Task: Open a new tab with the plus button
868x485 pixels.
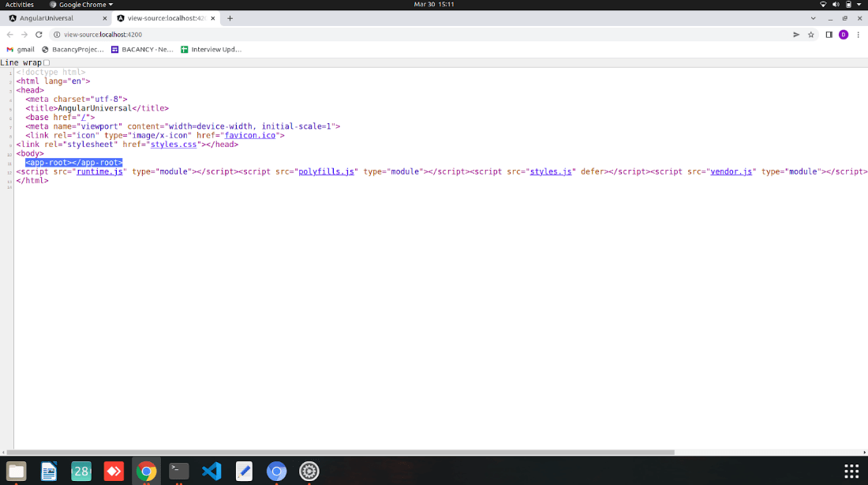Action: click(230, 18)
